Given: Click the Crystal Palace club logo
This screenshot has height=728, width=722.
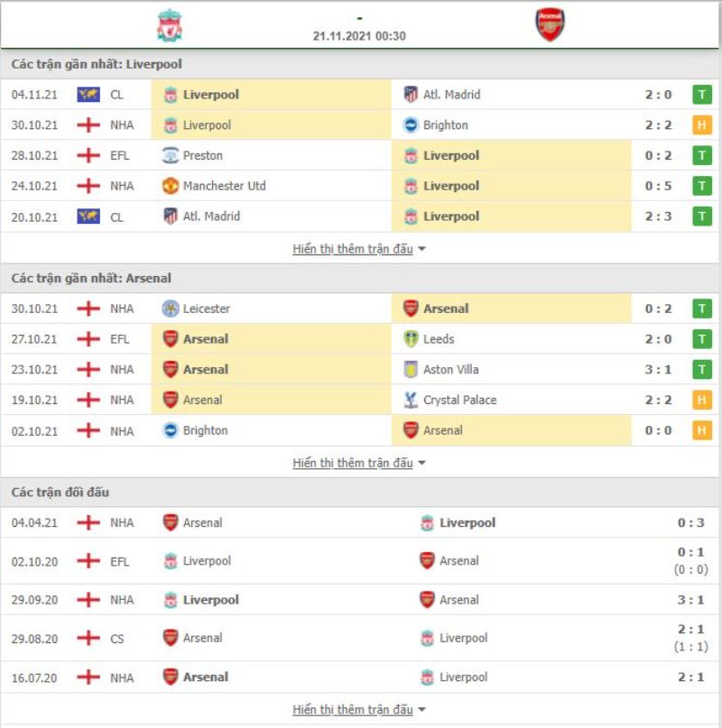Looking at the screenshot, I should point(411,400).
